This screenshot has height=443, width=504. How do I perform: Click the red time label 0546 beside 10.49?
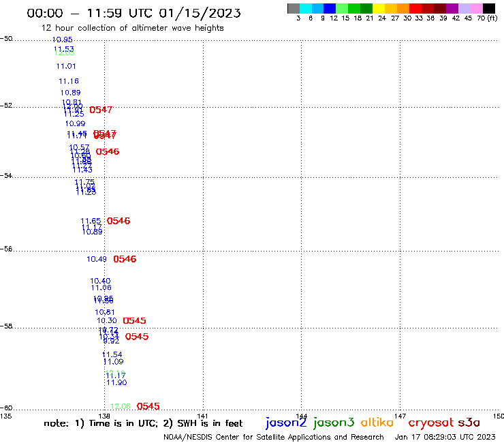[125, 259]
